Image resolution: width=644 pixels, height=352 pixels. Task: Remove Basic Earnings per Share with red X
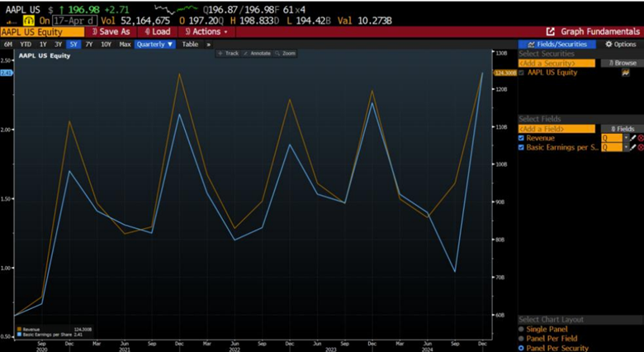(x=641, y=147)
